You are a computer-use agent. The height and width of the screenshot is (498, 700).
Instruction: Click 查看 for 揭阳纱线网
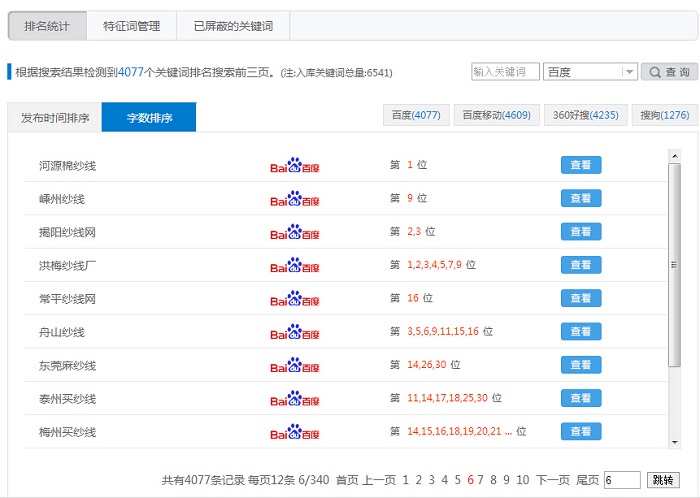pyautogui.click(x=580, y=231)
